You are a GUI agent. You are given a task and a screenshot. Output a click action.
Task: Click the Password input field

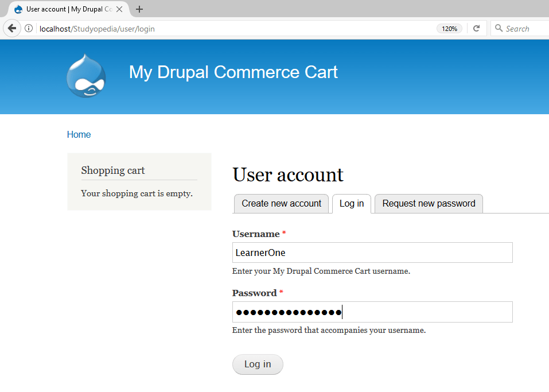[372, 312]
